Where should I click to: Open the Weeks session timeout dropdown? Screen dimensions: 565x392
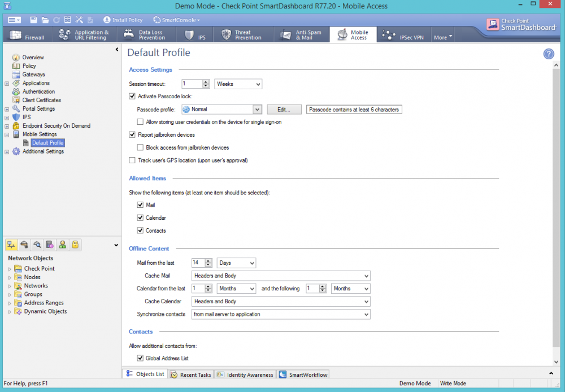238,84
